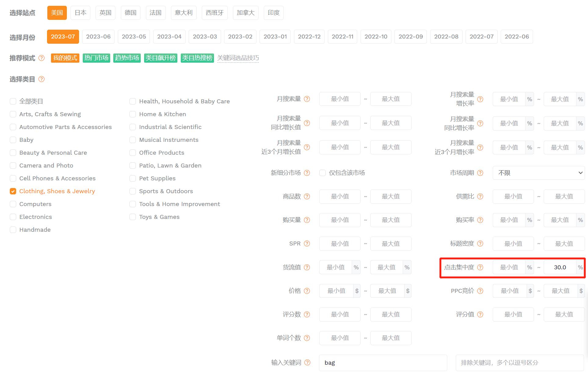Open help icon beside 输入关键词
The height and width of the screenshot is (376, 588).
307,363
